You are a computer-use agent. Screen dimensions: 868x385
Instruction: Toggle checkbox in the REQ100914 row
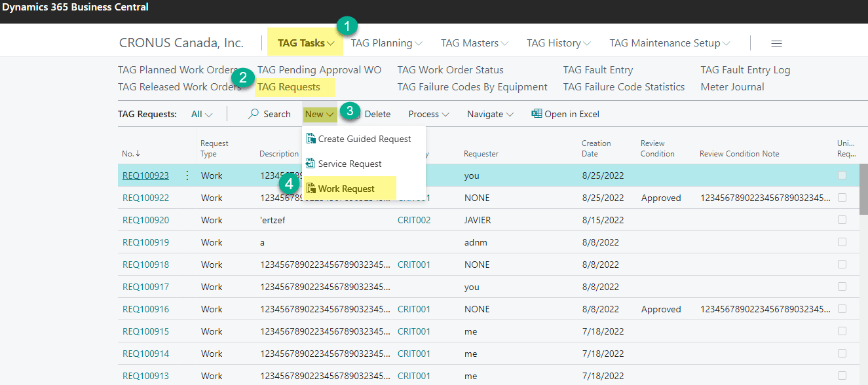(842, 354)
